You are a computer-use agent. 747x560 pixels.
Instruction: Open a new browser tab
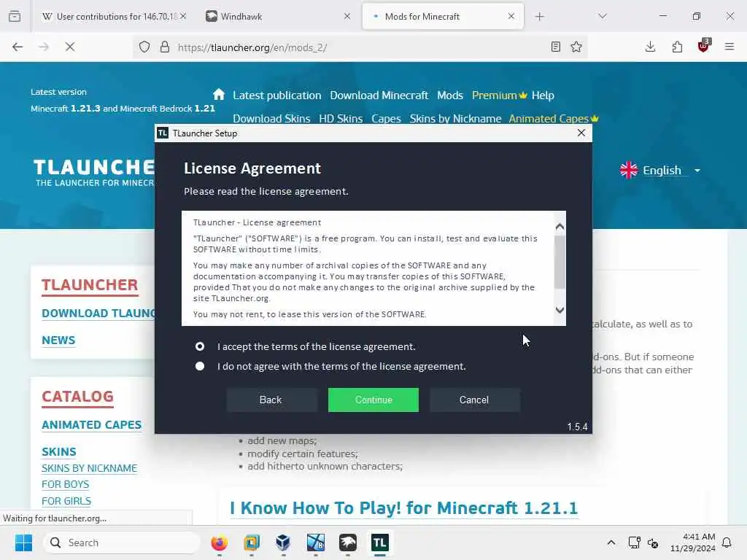point(539,17)
